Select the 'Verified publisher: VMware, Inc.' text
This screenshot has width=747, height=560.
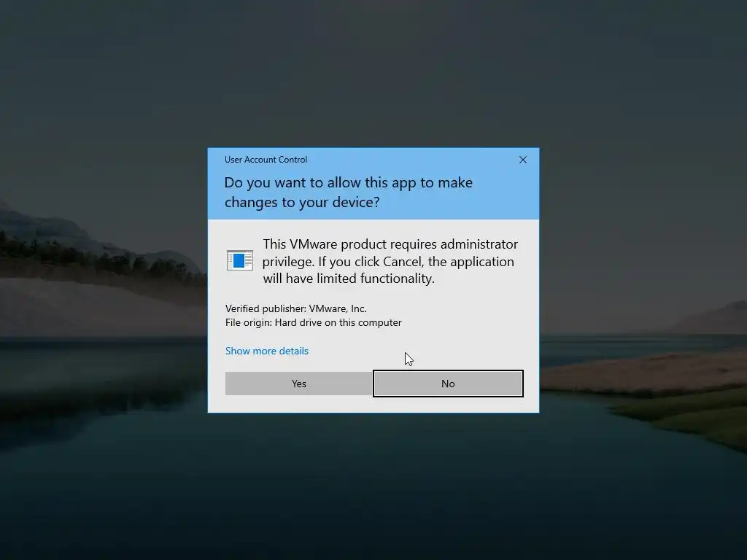[x=296, y=308]
